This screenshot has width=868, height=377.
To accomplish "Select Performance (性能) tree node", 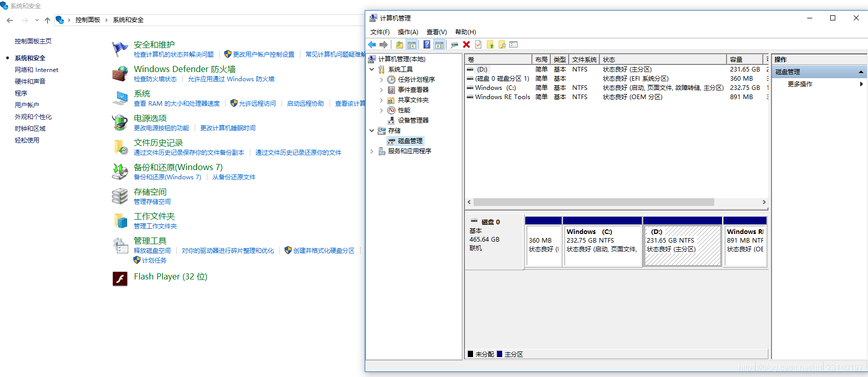I will (404, 110).
